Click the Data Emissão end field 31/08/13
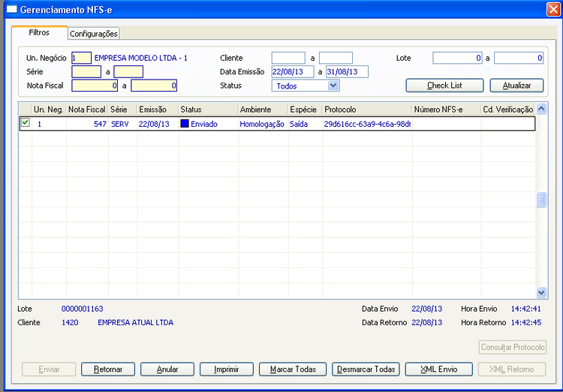563x392 pixels. coord(348,71)
